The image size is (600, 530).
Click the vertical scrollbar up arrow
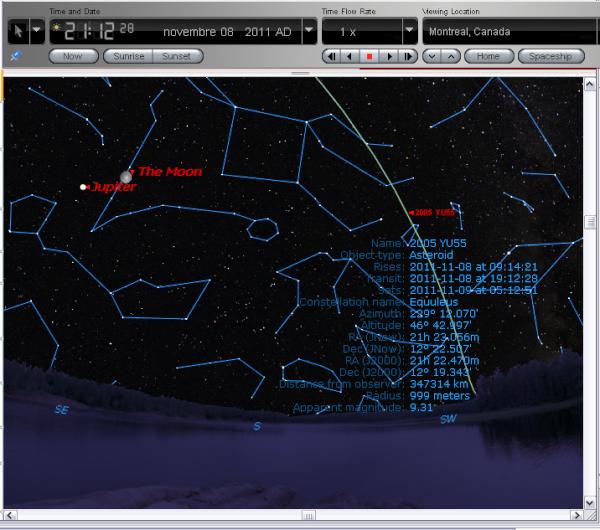(x=590, y=84)
